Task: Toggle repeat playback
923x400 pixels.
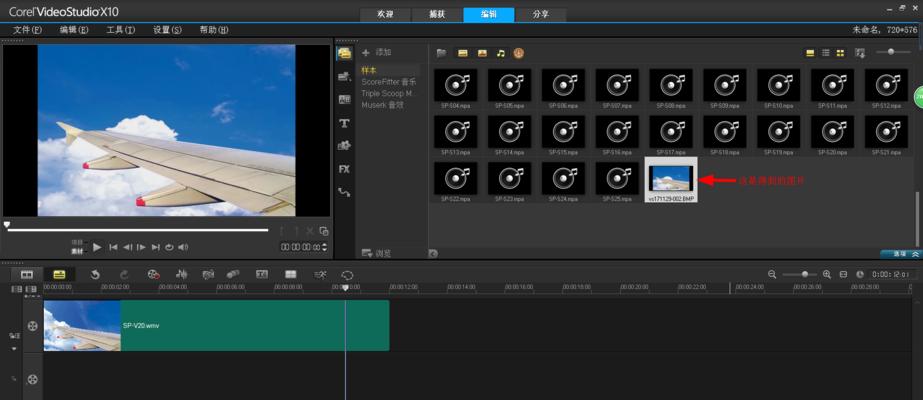Action: click(170, 248)
